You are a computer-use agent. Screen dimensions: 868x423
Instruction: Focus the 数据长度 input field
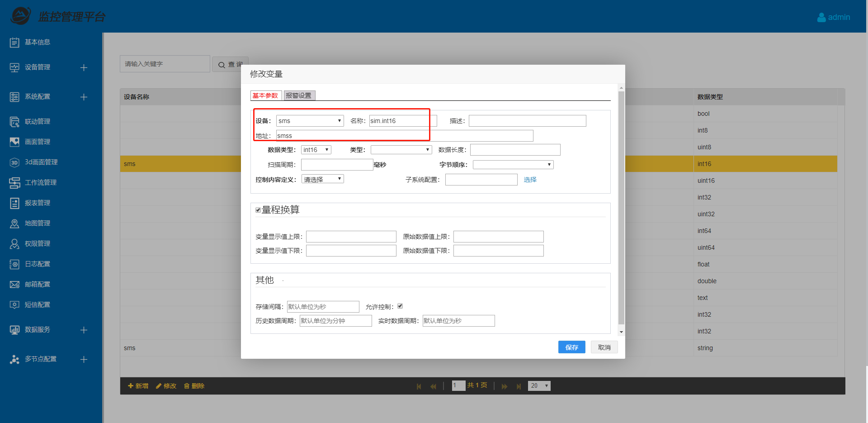click(515, 150)
